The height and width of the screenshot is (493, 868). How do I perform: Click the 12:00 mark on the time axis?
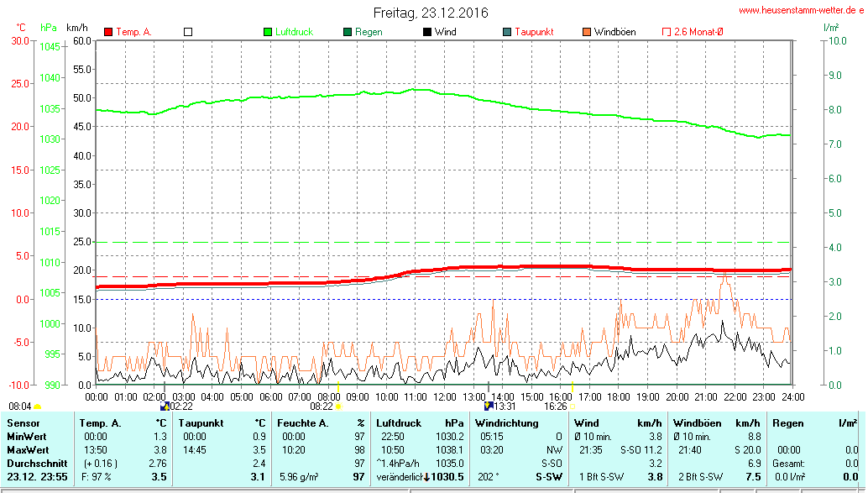tap(444, 396)
